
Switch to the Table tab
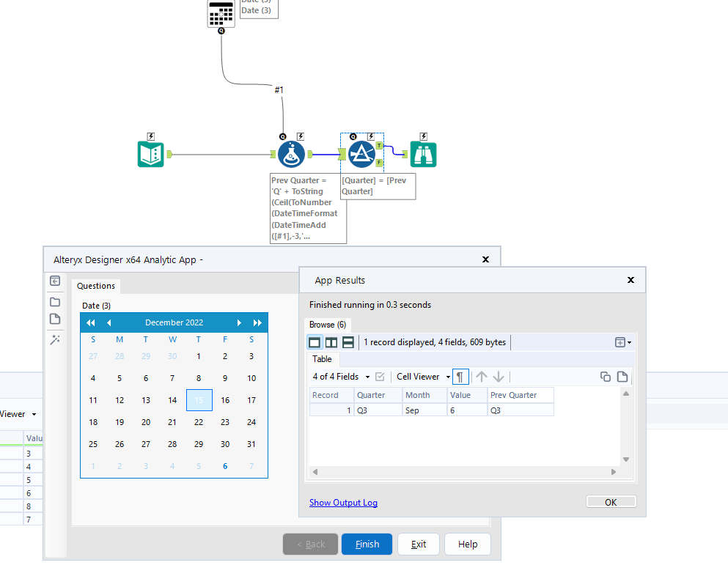coord(322,359)
